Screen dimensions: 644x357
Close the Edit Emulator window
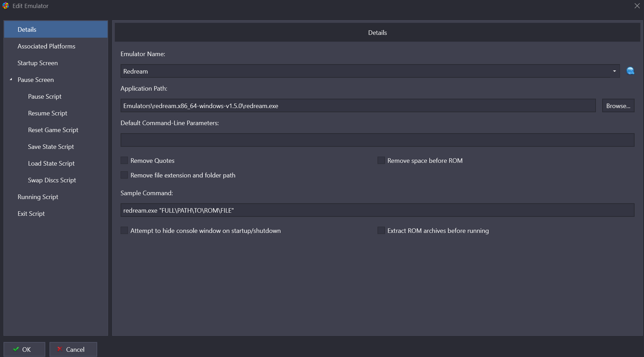pyautogui.click(x=637, y=6)
